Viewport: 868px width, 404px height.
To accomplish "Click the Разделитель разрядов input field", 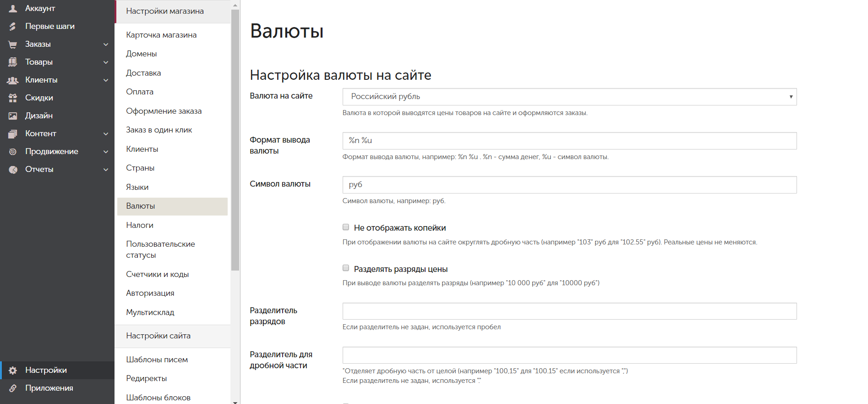I will [569, 311].
